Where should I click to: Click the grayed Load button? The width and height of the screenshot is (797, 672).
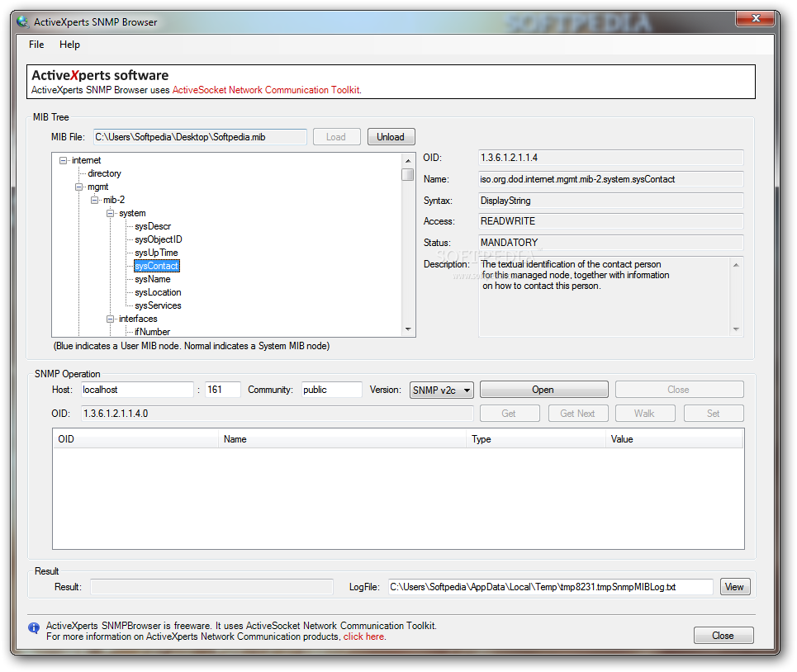click(x=336, y=137)
